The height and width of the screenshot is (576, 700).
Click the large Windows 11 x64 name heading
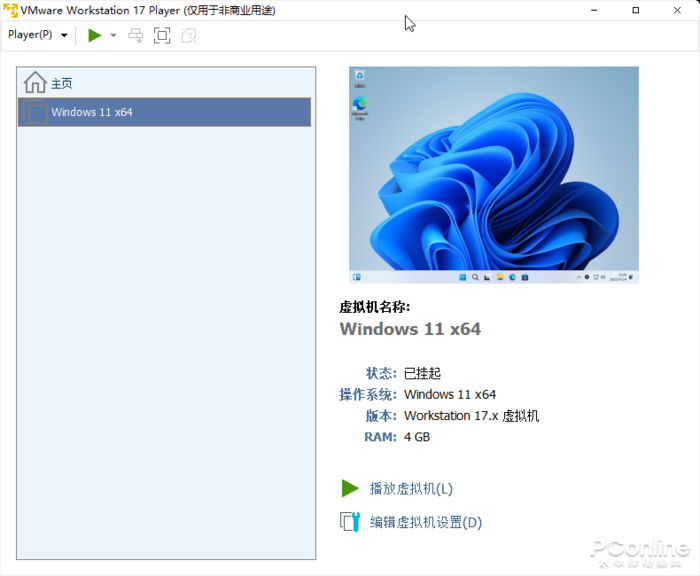pyautogui.click(x=410, y=329)
